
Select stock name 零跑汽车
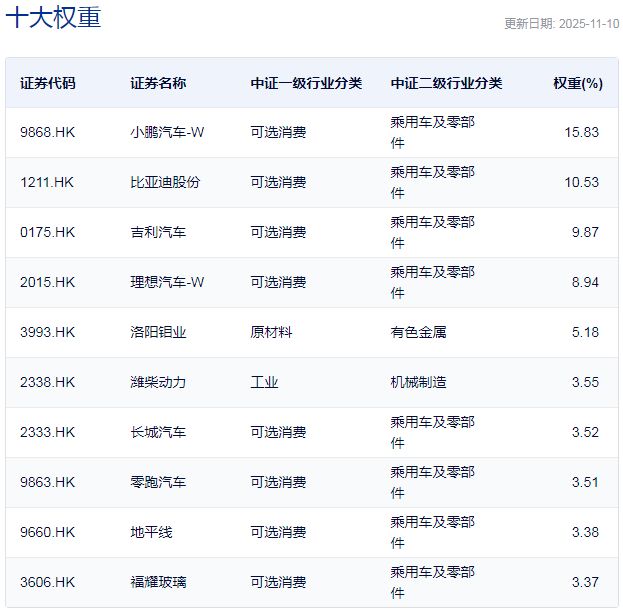tap(158, 483)
